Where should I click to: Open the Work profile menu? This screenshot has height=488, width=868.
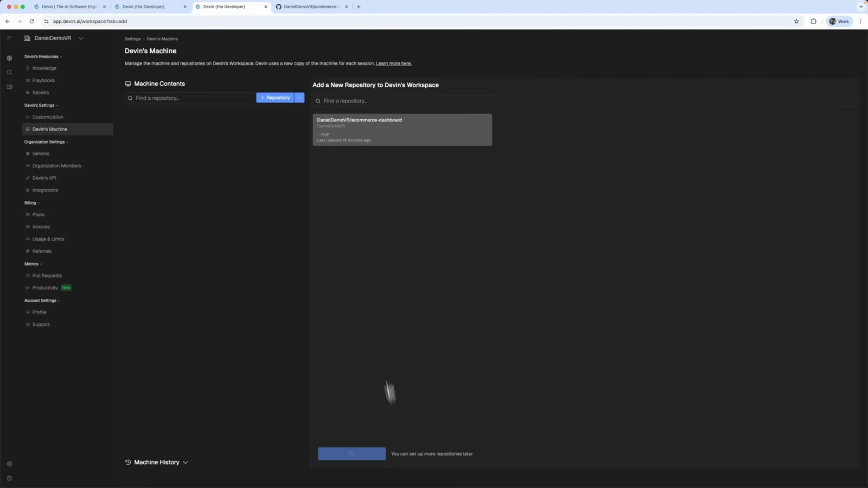[x=839, y=21]
